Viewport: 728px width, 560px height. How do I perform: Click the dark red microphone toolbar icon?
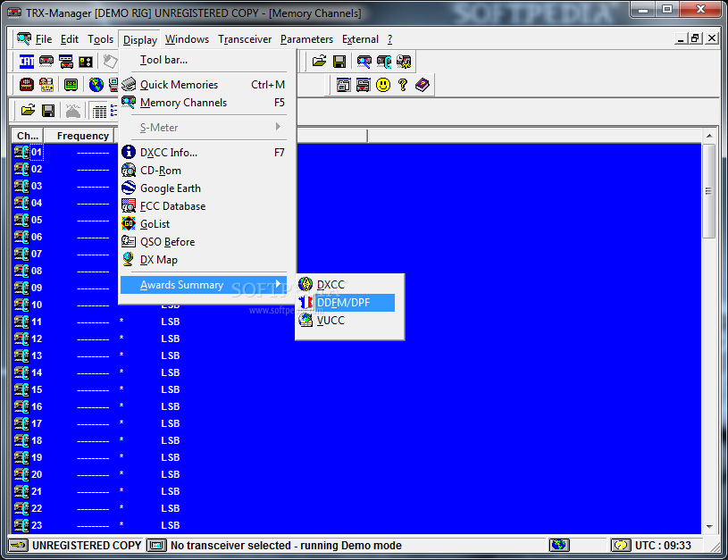(x=27, y=85)
